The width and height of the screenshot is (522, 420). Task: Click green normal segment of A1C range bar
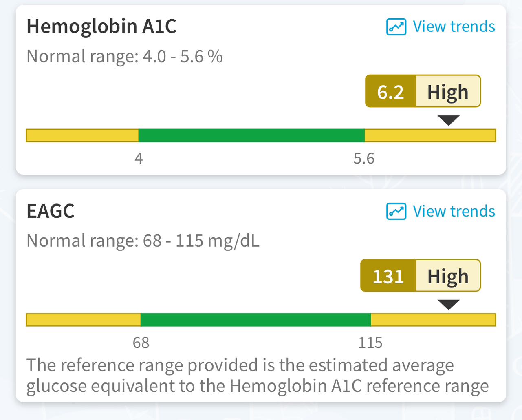(251, 135)
